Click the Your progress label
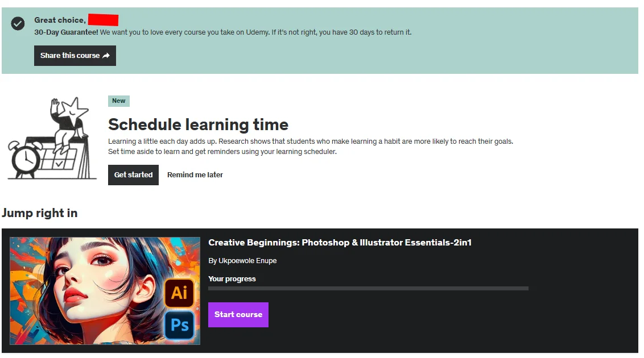The image size is (644, 358). pos(232,279)
